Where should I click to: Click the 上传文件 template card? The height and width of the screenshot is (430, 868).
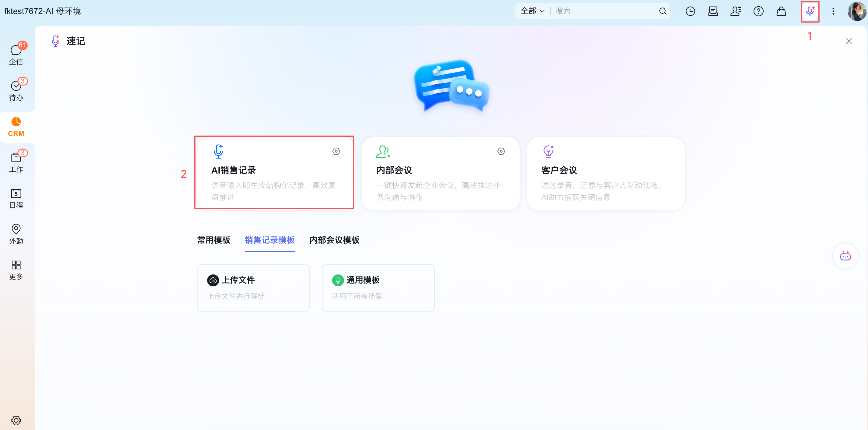253,288
